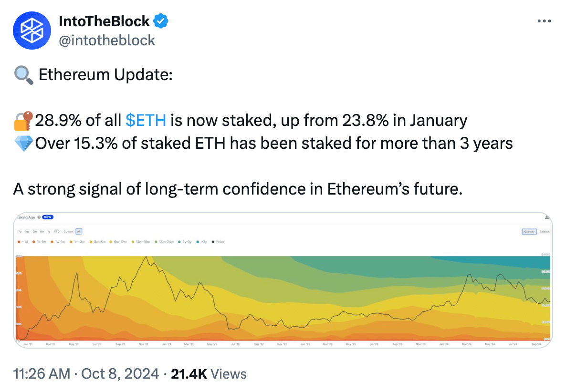Click the IntoTheBlock profile avatar
Viewport: 566px width, 392px height.
[x=32, y=30]
